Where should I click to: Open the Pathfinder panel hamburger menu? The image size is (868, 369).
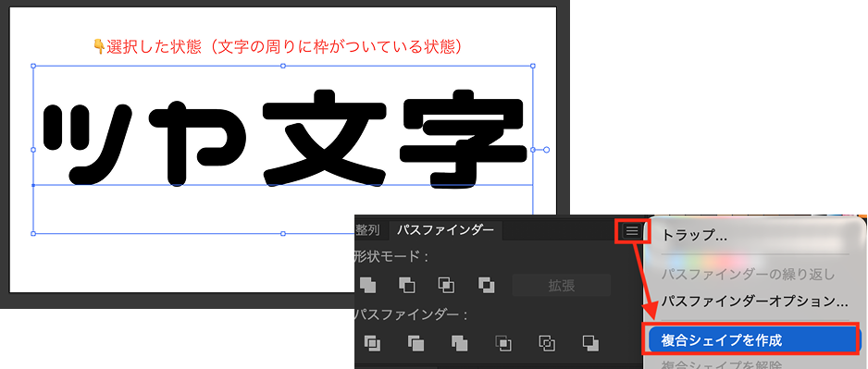(632, 230)
